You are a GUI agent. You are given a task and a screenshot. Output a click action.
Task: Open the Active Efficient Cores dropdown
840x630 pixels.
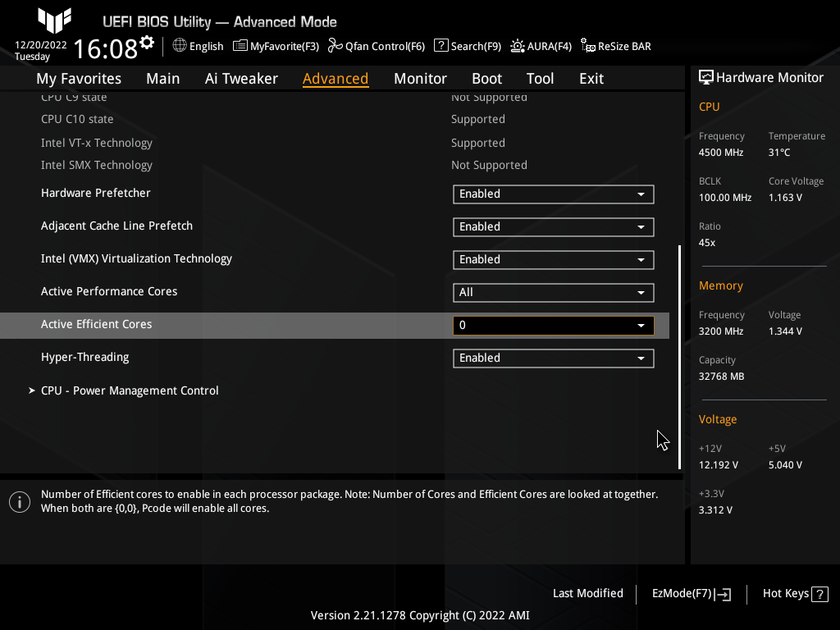[x=553, y=326]
